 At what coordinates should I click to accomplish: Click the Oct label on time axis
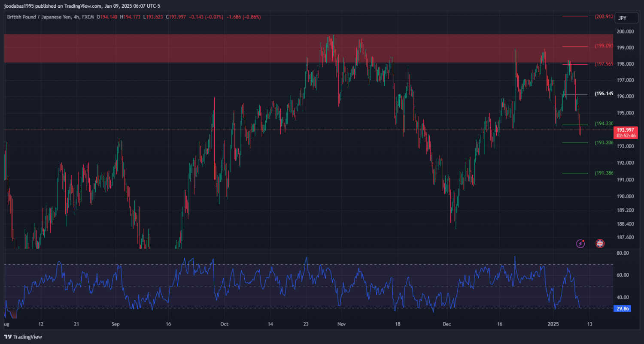coord(223,323)
